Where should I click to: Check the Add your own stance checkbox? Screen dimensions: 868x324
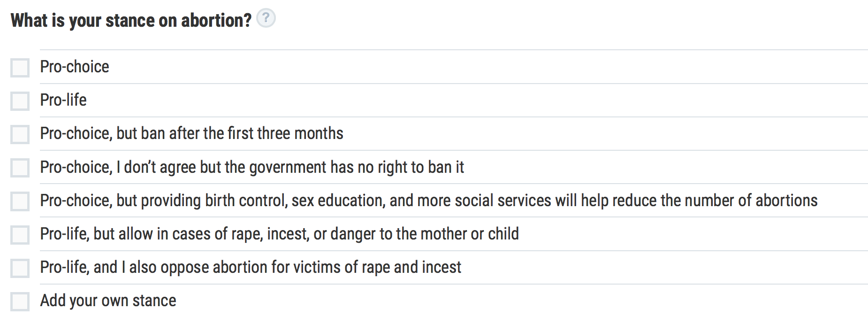pyautogui.click(x=20, y=301)
